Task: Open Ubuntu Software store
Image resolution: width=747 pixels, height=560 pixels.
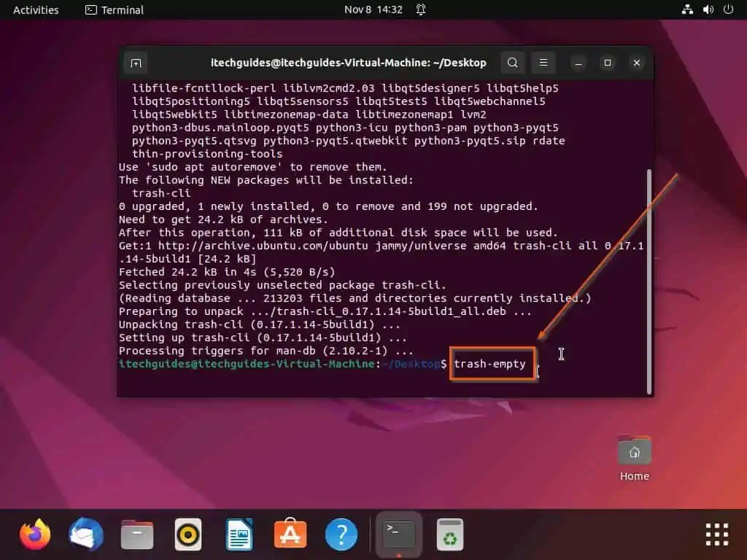Action: [290, 534]
